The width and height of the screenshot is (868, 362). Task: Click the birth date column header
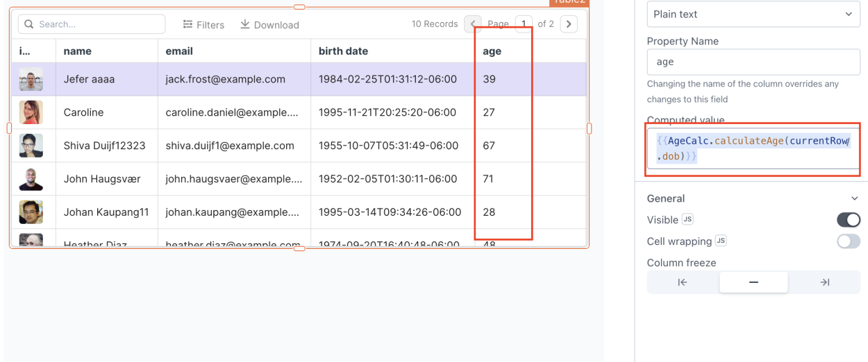pos(343,51)
